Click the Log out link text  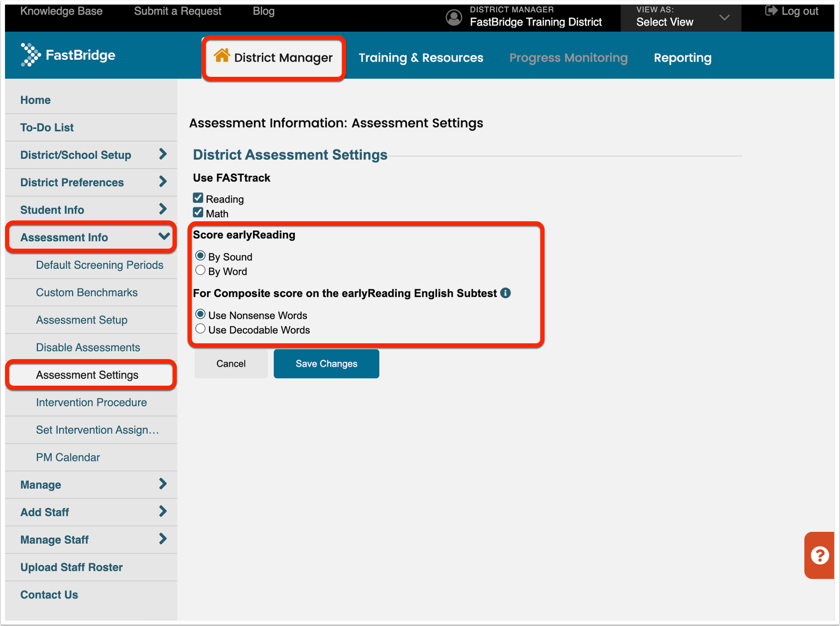tap(800, 11)
